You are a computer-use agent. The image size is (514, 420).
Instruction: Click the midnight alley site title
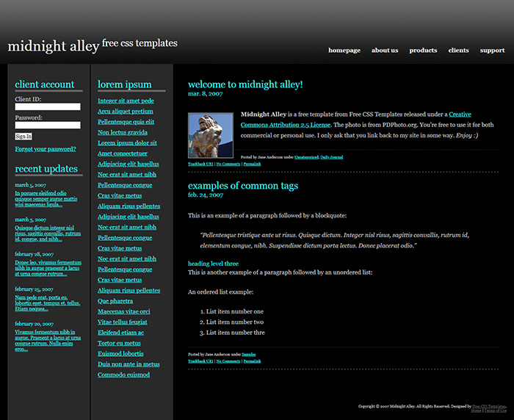point(54,46)
